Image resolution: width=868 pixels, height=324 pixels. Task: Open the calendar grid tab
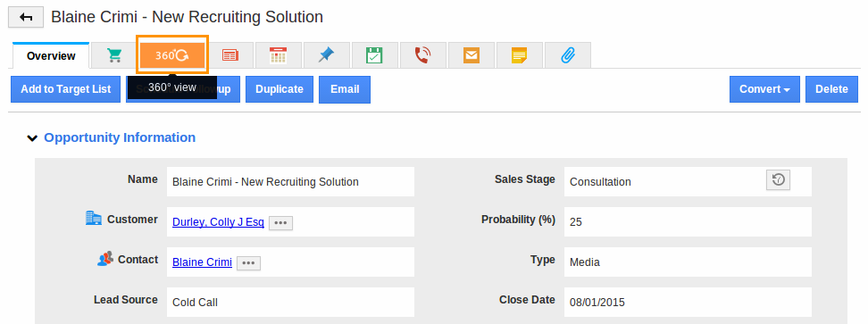coord(278,55)
